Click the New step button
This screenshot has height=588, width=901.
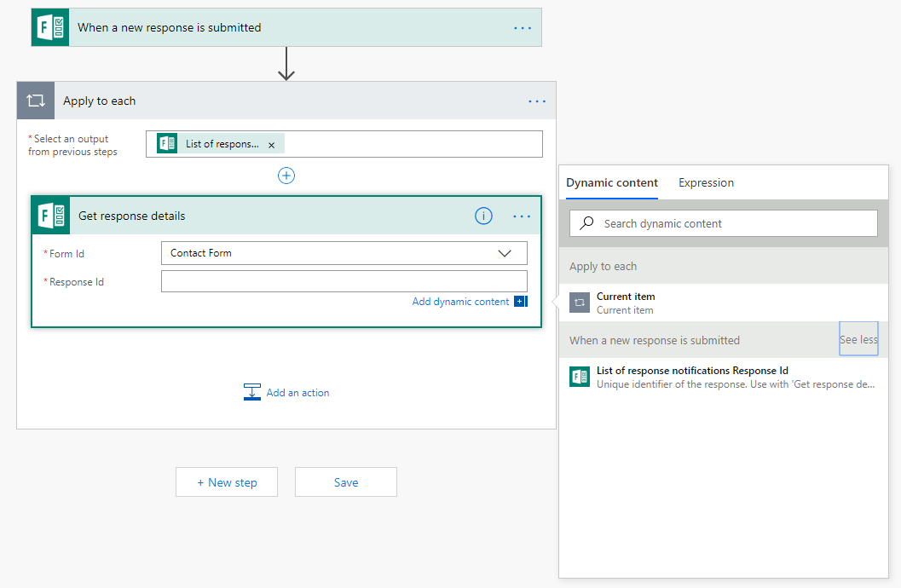[227, 481]
